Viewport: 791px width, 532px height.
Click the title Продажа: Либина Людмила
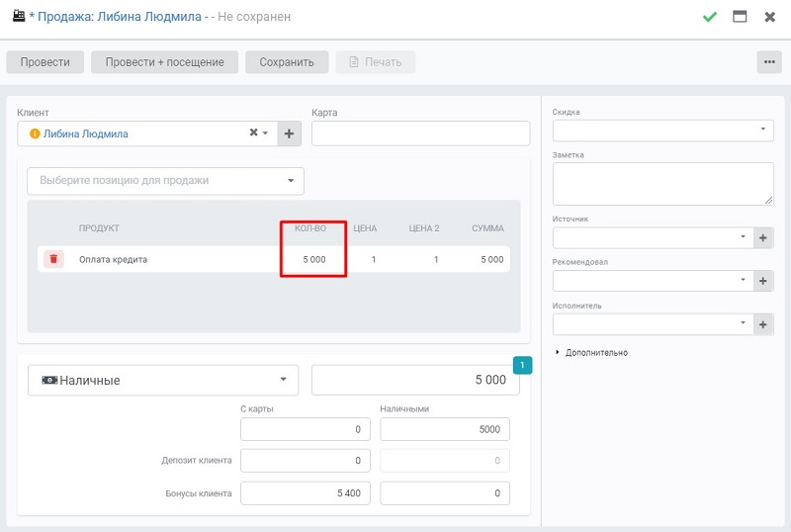(120, 17)
